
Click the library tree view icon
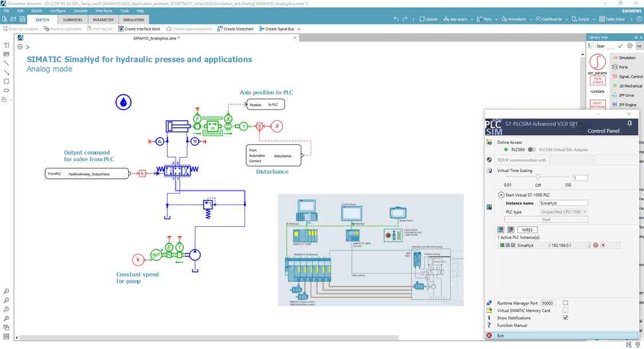pos(591,46)
